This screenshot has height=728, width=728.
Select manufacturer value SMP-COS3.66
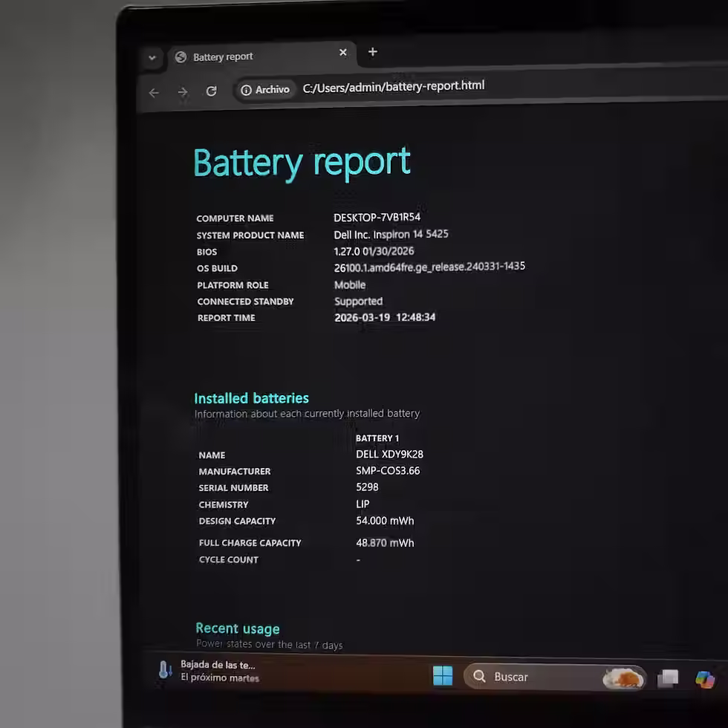coord(388,471)
